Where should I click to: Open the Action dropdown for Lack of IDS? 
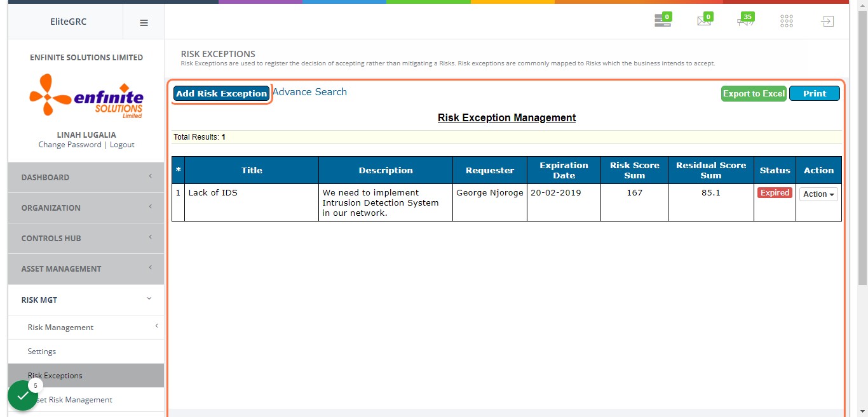[818, 194]
